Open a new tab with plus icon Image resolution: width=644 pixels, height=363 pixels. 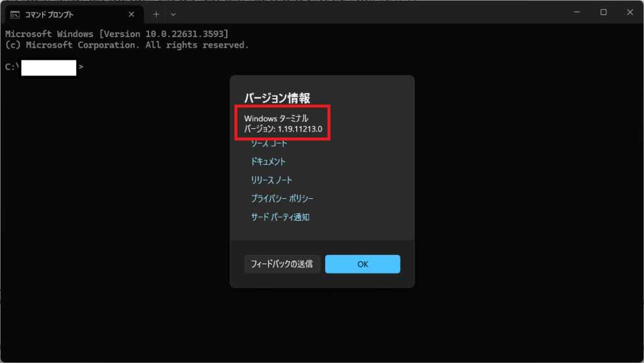tap(156, 14)
